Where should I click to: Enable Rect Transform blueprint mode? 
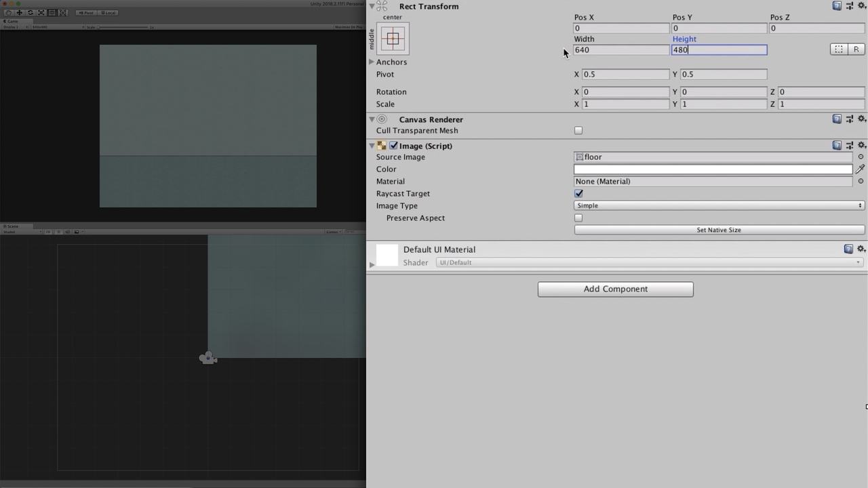click(x=839, y=49)
